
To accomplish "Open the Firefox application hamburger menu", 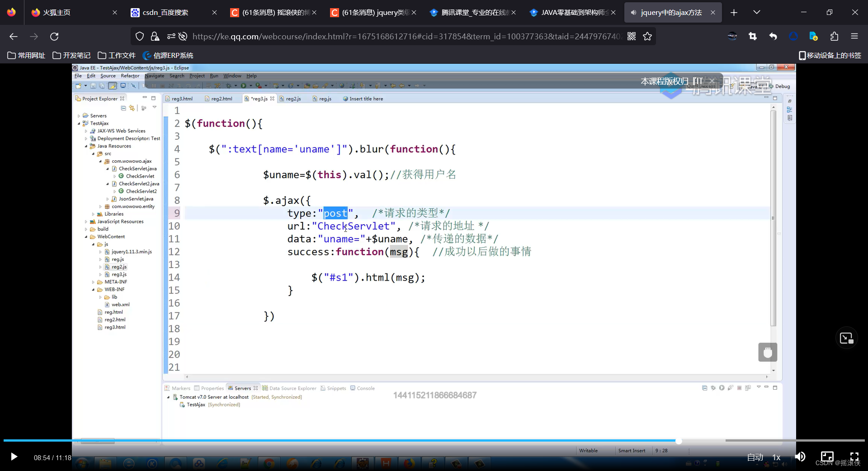I will [x=854, y=36].
